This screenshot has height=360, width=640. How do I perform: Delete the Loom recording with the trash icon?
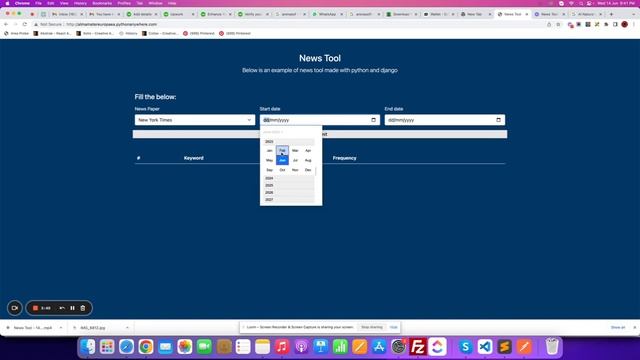pyautogui.click(x=83, y=308)
